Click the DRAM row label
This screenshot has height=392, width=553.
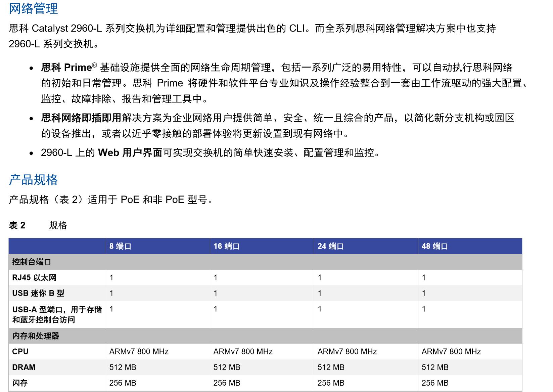pyautogui.click(x=24, y=367)
